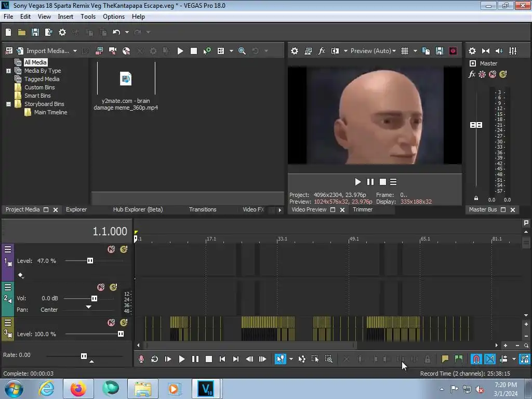The height and width of the screenshot is (399, 532).
Task: Open the Project Media views dropdown
Action: 231,51
